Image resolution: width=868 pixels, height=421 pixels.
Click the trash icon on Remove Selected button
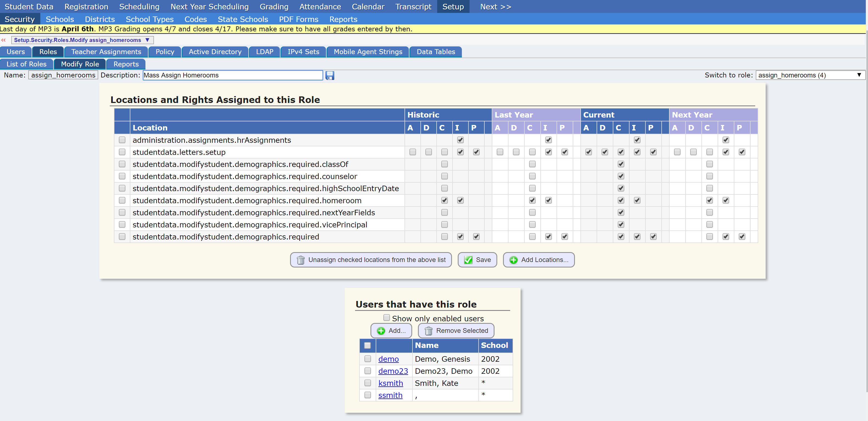pos(428,331)
